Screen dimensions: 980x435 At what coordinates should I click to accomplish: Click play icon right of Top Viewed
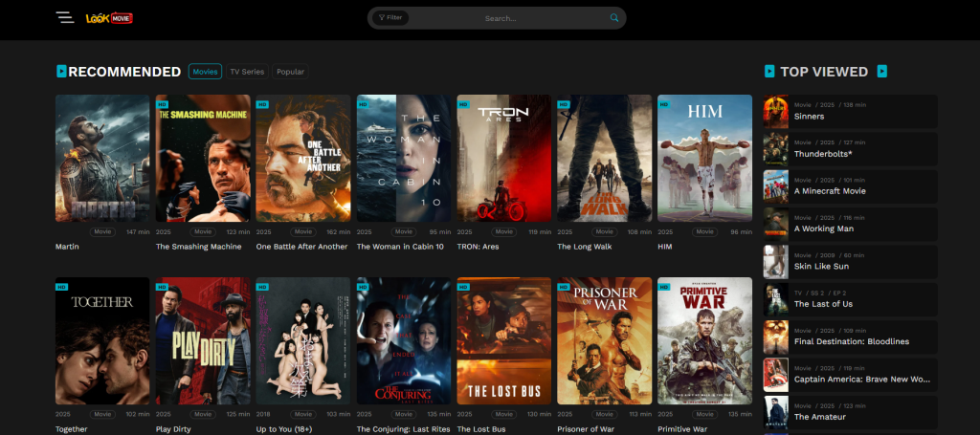click(x=881, y=71)
